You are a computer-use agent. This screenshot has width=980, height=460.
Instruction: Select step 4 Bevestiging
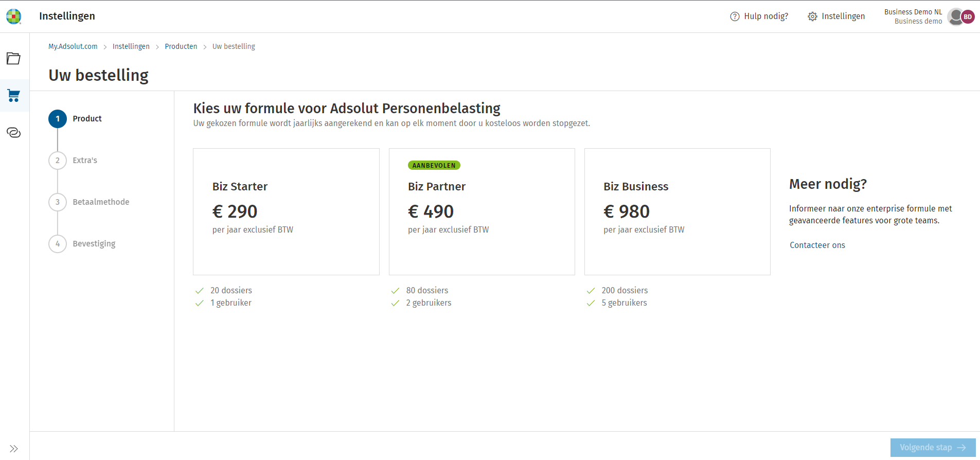pyautogui.click(x=58, y=244)
